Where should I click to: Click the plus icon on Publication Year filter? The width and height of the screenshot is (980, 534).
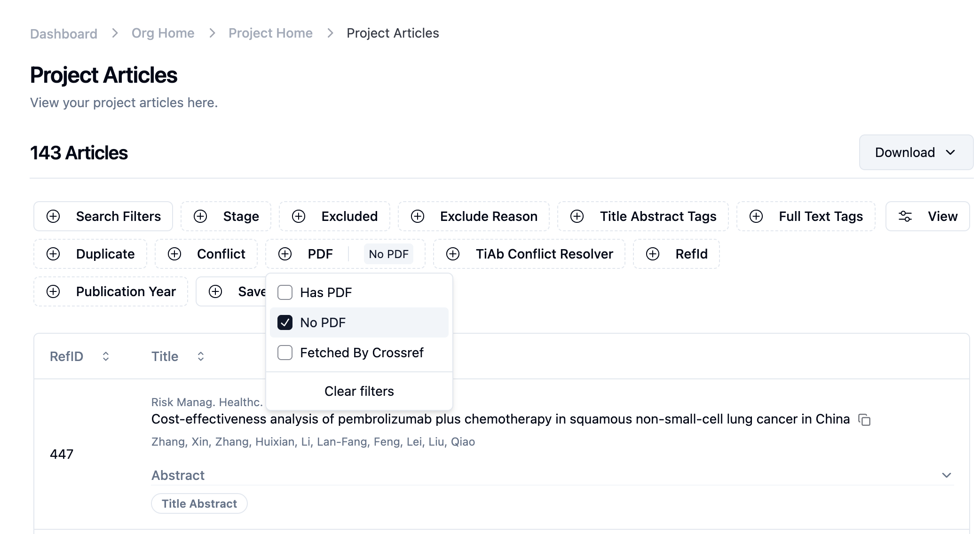(x=53, y=291)
